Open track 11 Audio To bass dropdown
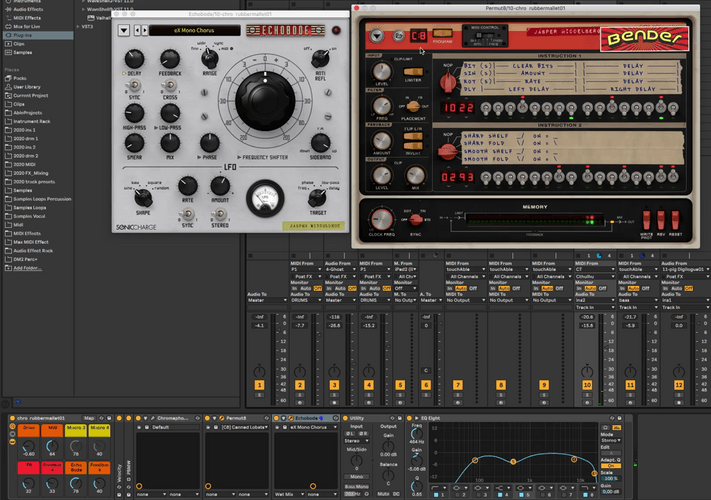This screenshot has width=711, height=500. coord(638,300)
